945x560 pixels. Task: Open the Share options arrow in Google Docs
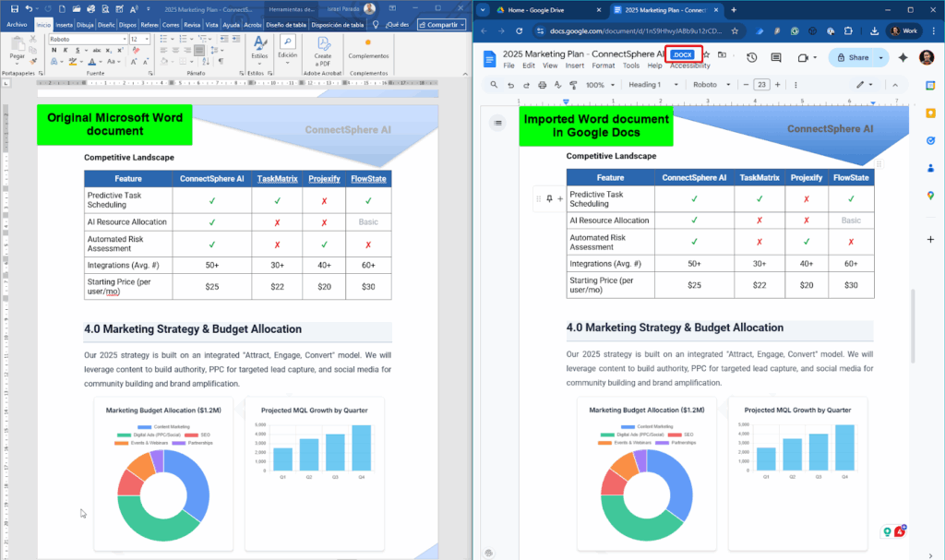coord(881,57)
